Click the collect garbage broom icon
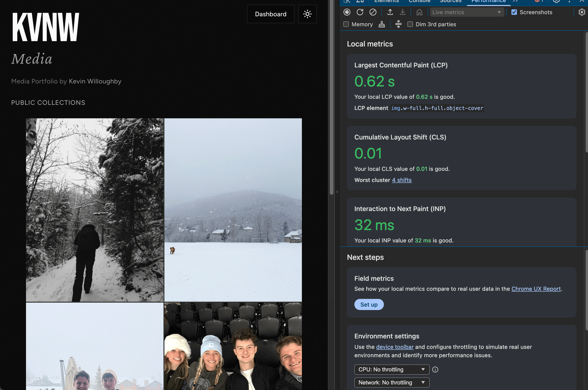Image resolution: width=588 pixels, height=390 pixels. (x=382, y=24)
